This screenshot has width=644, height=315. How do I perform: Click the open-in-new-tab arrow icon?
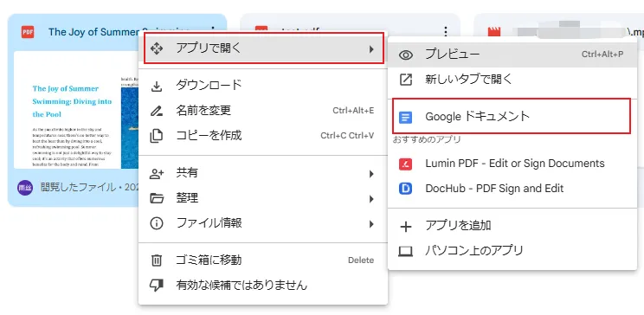(406, 80)
